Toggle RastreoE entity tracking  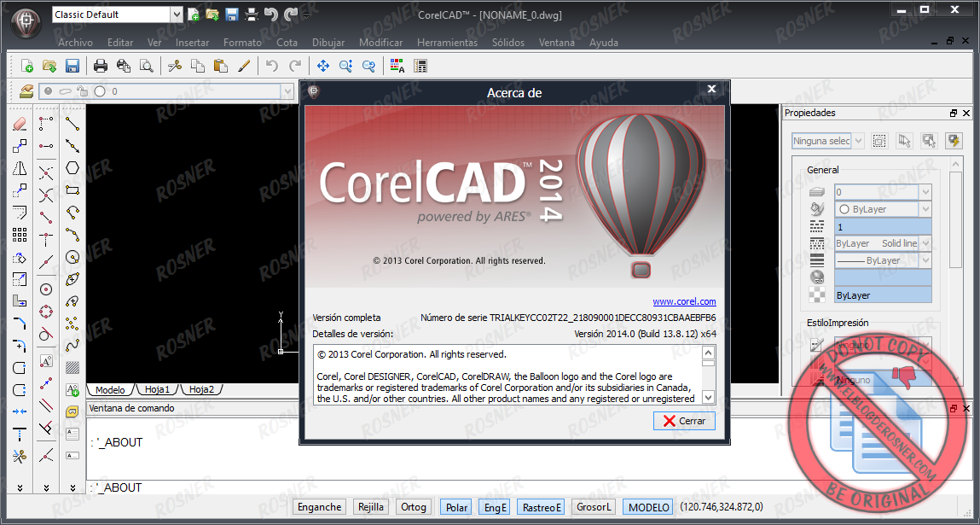click(x=542, y=507)
